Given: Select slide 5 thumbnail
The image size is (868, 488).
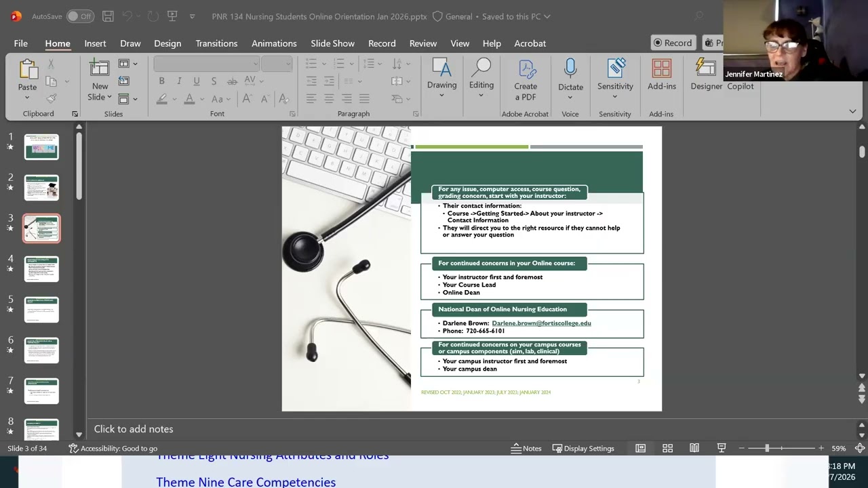Looking at the screenshot, I should (x=41, y=310).
